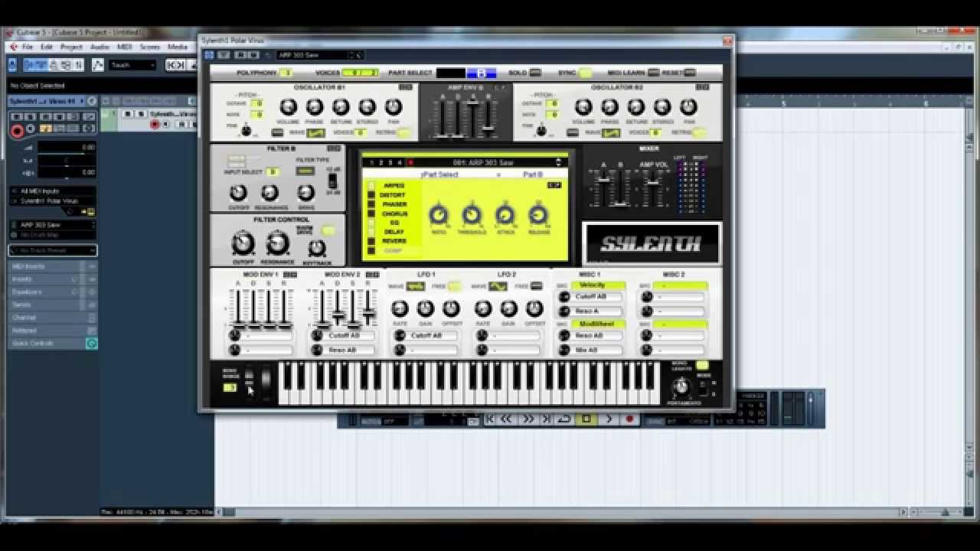Click the record button on Cubase transport
This screenshot has width=980, height=551.
[630, 419]
